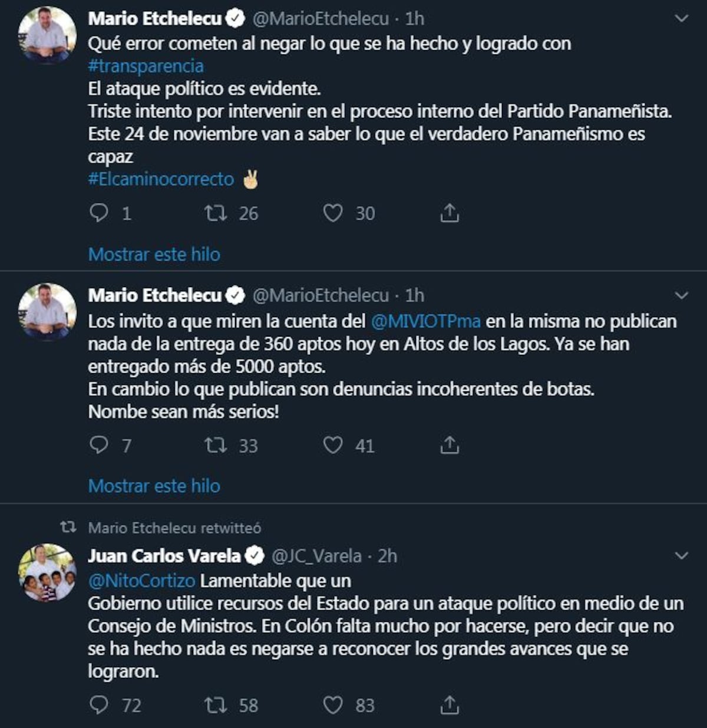This screenshot has width=707, height=728.
Task: Expand options menu on the second tweet
Action: click(682, 295)
